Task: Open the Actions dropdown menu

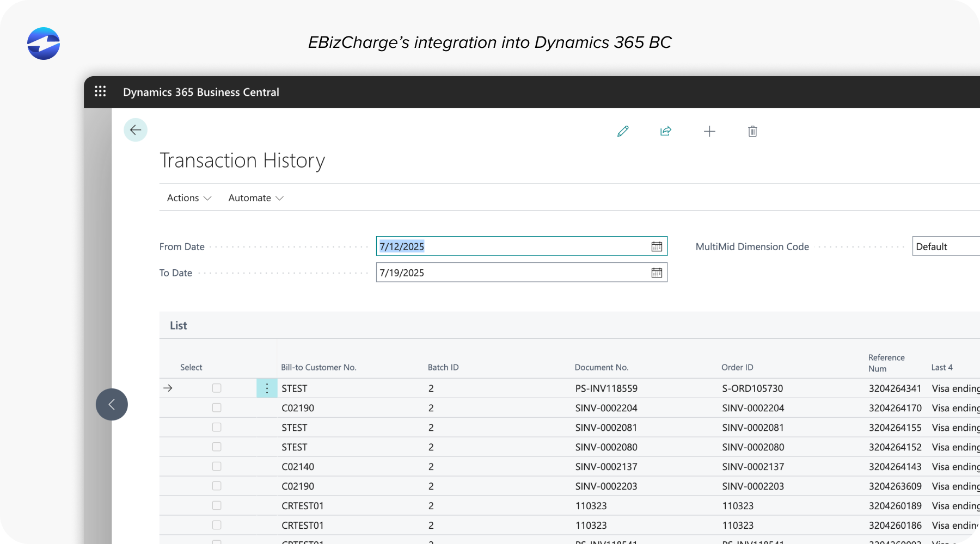Action: (x=188, y=198)
